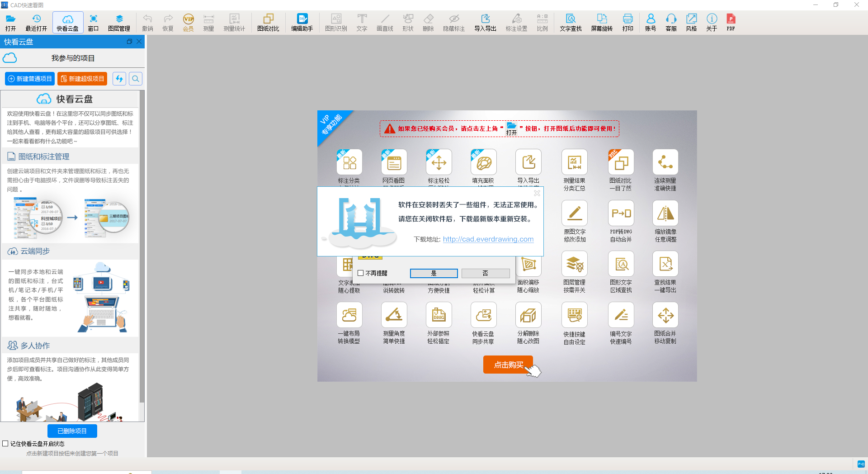This screenshot has height=474, width=868.
Task: Click the 屏幕旋转 screen rotate icon
Action: point(602,23)
